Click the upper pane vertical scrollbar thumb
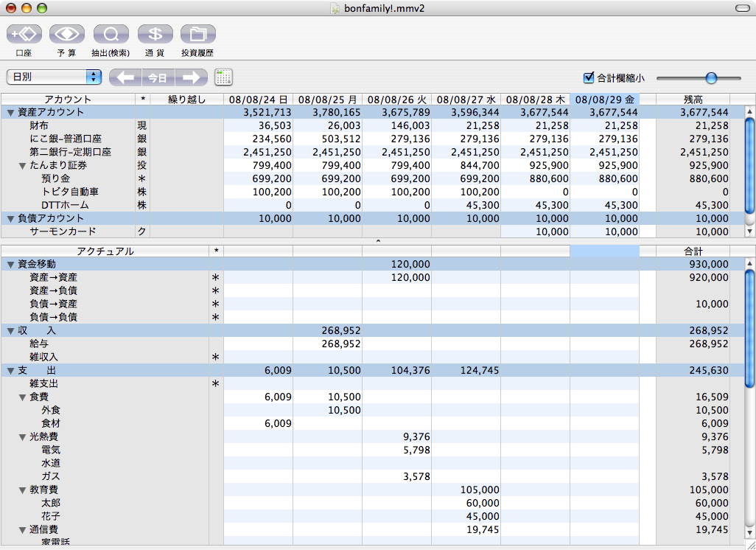This screenshot has width=756, height=550. [x=749, y=164]
